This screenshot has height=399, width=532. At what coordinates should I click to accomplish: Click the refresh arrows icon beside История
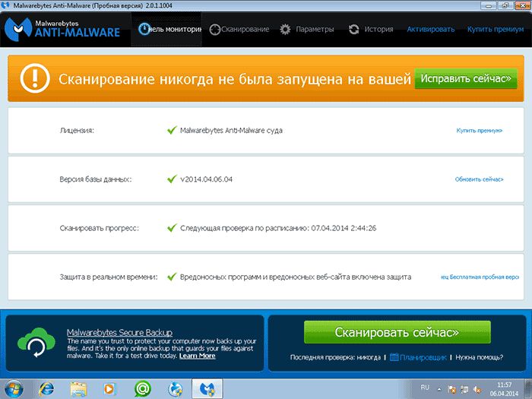coord(354,30)
